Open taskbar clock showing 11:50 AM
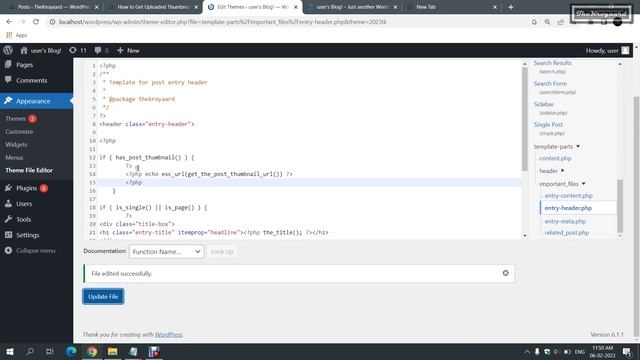 (x=602, y=351)
